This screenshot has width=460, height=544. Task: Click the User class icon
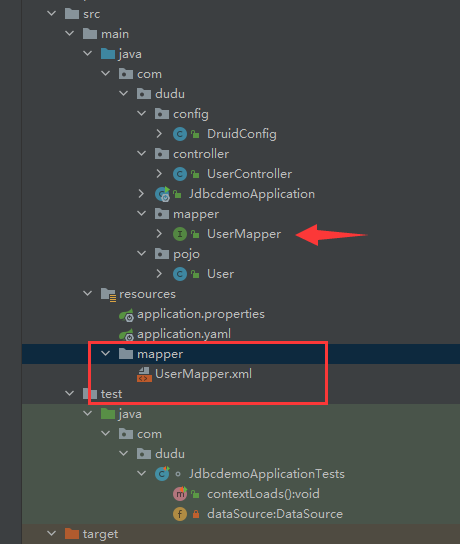point(180,274)
